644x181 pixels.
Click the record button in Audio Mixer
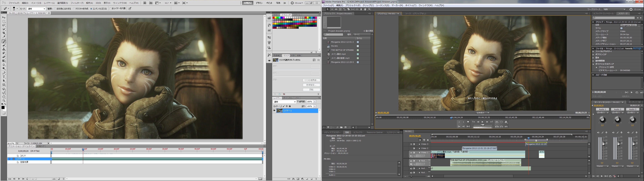pos(614,176)
